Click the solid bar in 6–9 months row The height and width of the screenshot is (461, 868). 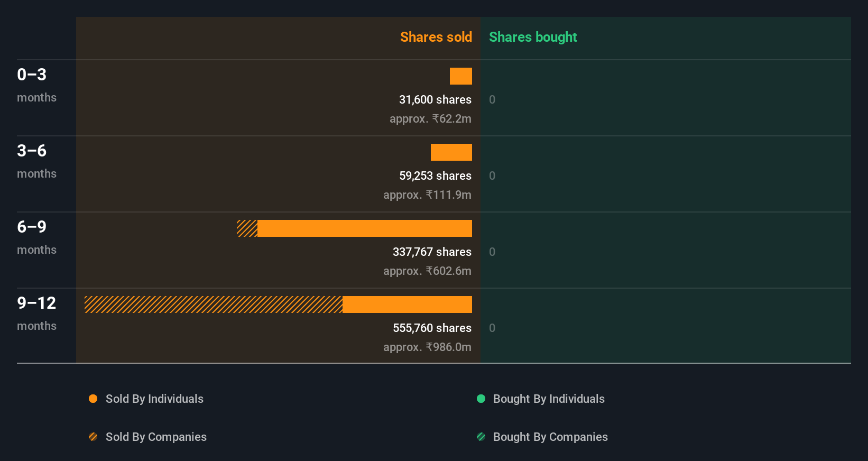pyautogui.click(x=365, y=228)
